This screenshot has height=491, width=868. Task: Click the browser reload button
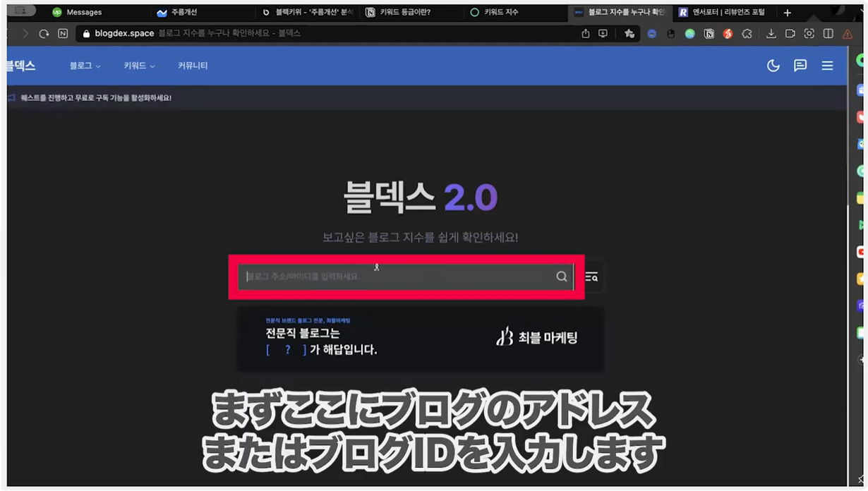click(x=44, y=34)
